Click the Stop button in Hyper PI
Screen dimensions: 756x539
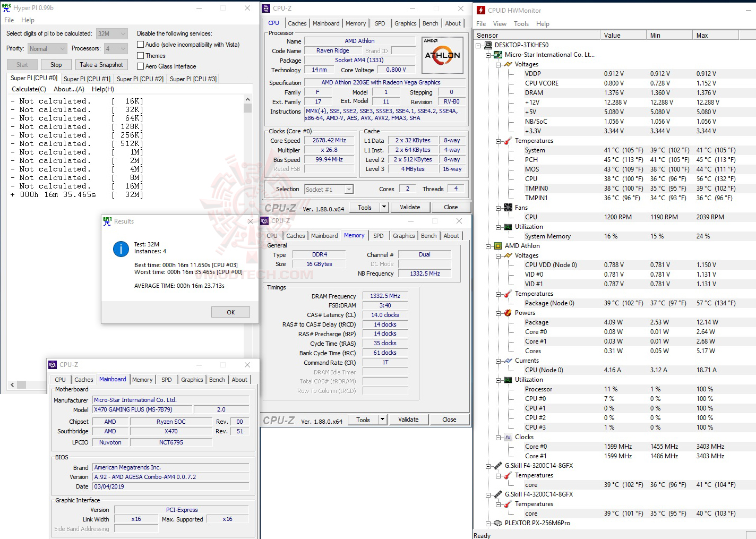point(56,65)
